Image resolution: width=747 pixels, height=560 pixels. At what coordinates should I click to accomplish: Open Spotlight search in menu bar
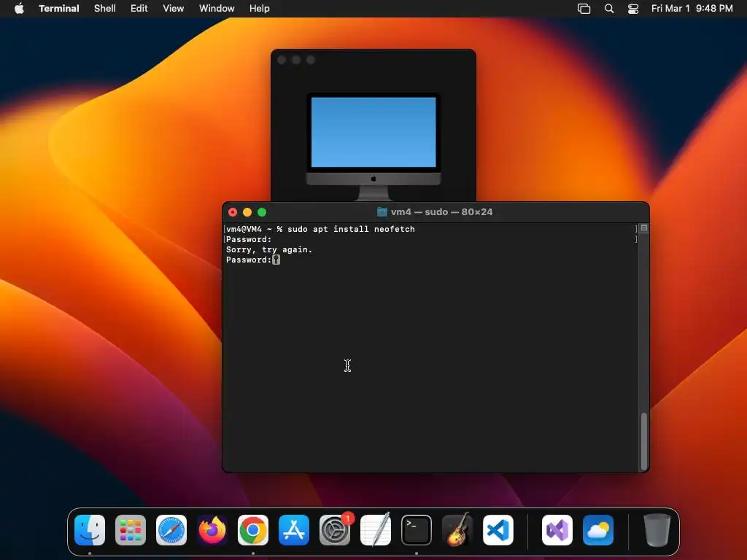pyautogui.click(x=609, y=9)
